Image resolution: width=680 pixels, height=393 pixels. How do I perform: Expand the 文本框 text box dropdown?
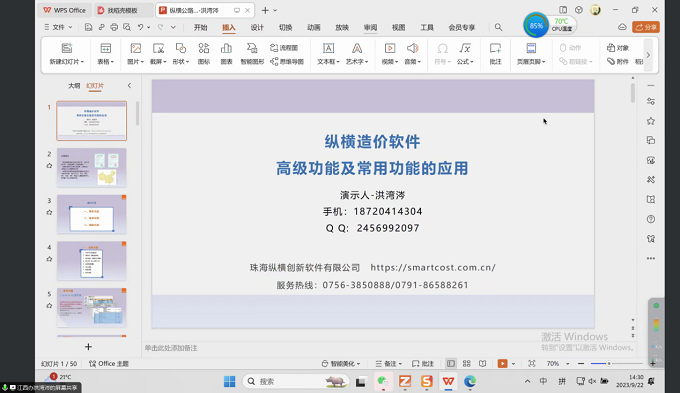[338, 62]
